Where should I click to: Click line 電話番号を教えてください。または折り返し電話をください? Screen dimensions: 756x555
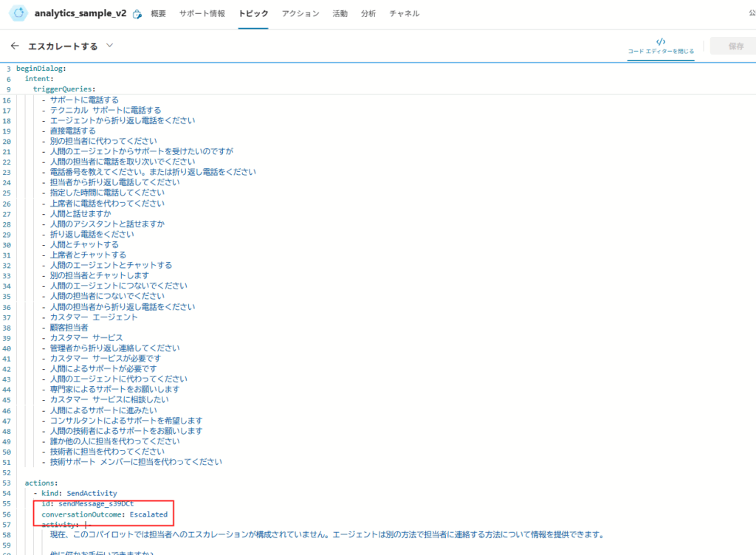click(x=153, y=172)
